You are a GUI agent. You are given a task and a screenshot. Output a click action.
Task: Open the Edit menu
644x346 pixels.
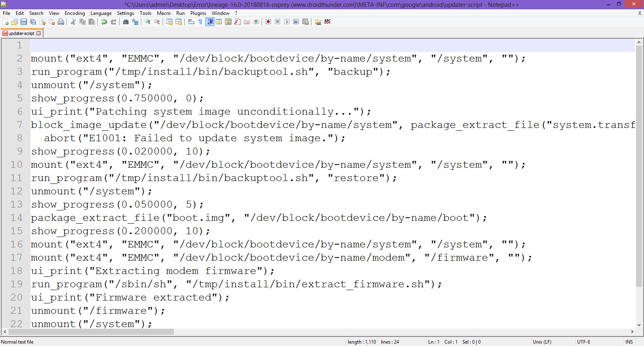(x=20, y=13)
